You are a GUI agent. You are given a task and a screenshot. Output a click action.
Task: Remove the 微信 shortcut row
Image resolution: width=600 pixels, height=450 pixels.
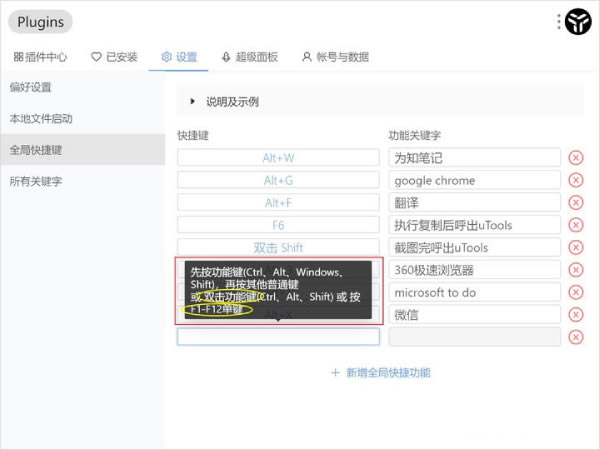tap(576, 315)
